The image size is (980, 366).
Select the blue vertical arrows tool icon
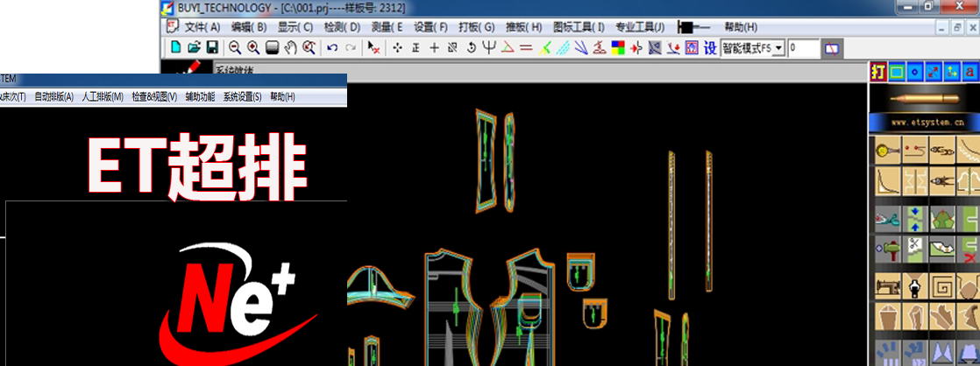coord(915,220)
